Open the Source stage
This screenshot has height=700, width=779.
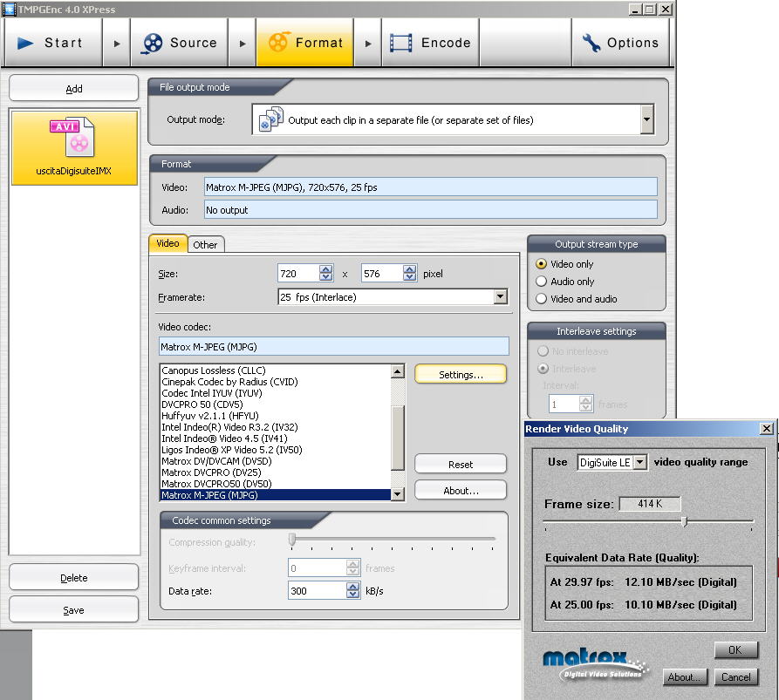(180, 43)
